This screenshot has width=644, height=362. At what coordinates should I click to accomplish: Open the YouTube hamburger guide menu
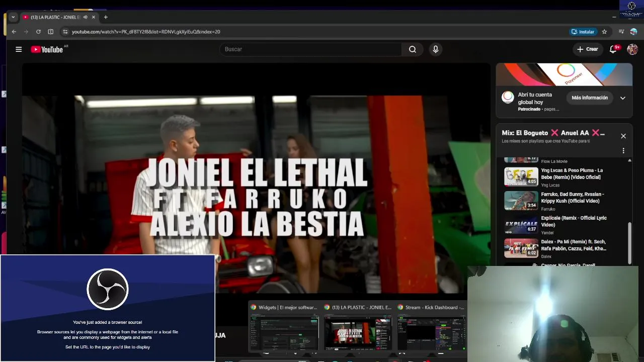pyautogui.click(x=19, y=49)
